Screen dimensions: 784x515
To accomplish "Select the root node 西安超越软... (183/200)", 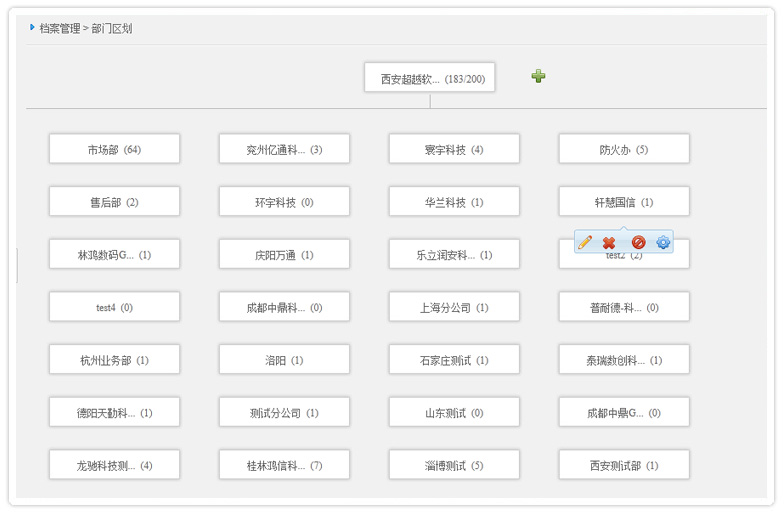I will [430, 78].
